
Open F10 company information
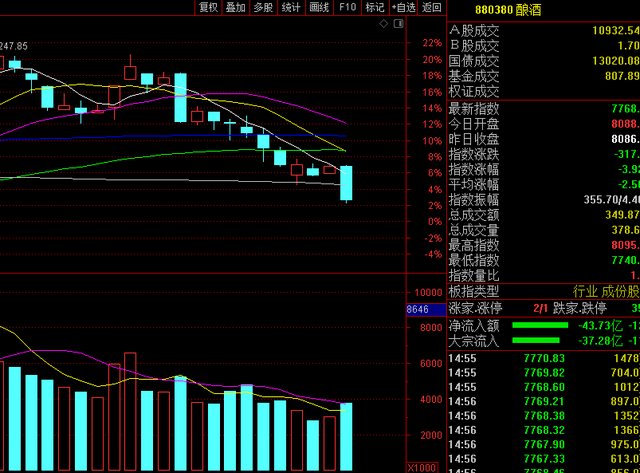347,7
